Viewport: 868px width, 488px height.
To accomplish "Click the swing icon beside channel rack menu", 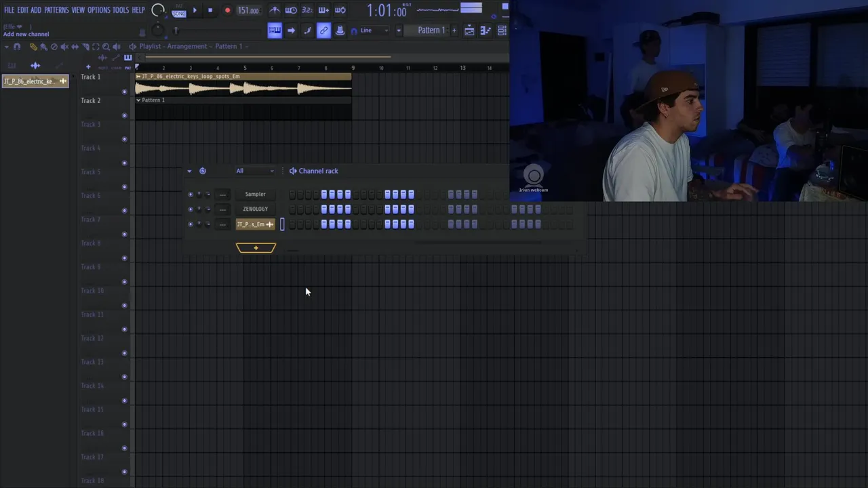I will 203,171.
